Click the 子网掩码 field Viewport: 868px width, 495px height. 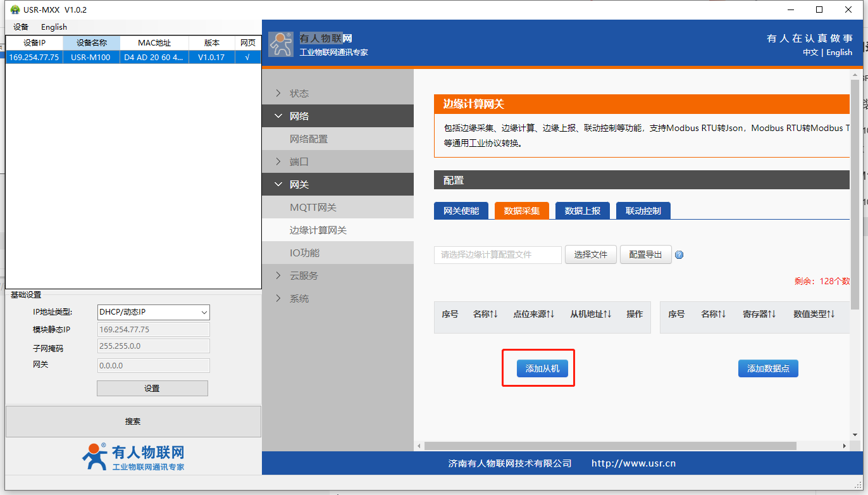(154, 346)
